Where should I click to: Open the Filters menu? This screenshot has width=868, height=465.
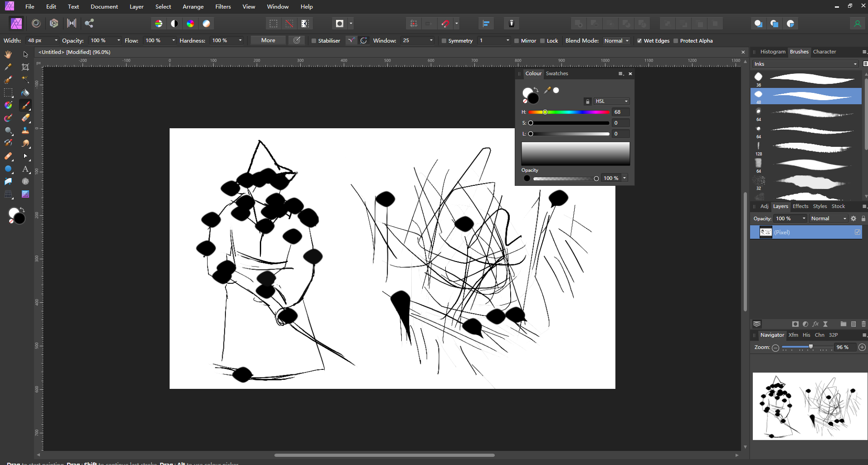223,6
